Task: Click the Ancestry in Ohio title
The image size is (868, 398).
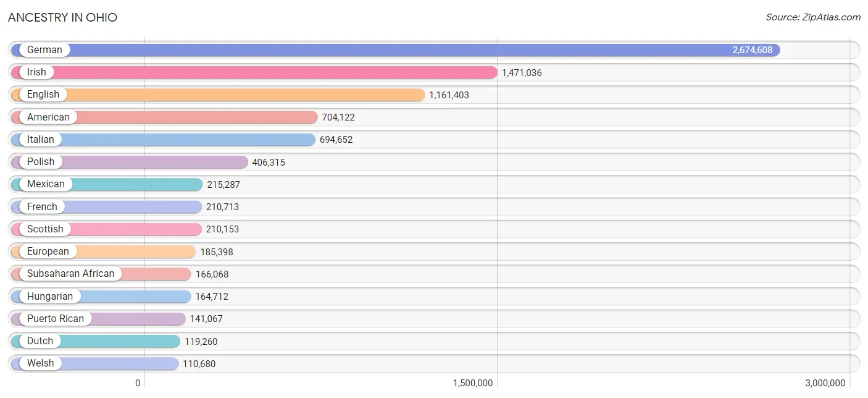Action: pos(62,17)
